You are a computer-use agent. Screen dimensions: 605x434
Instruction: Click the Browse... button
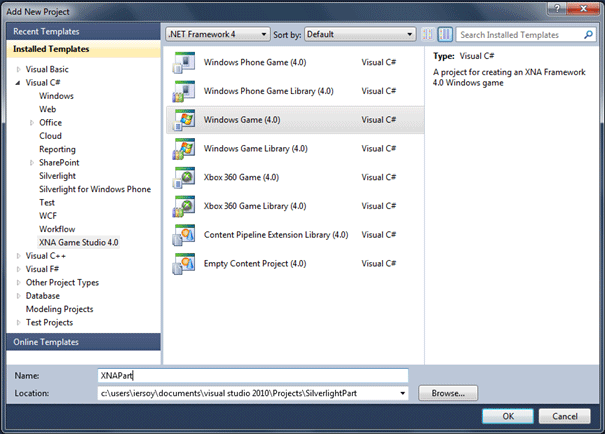[448, 393]
